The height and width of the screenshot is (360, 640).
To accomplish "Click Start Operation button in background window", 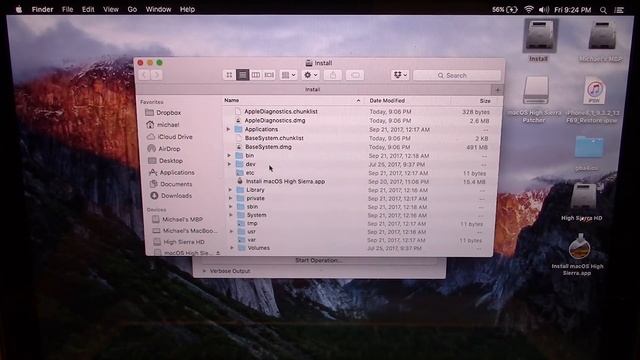I will pos(319,260).
